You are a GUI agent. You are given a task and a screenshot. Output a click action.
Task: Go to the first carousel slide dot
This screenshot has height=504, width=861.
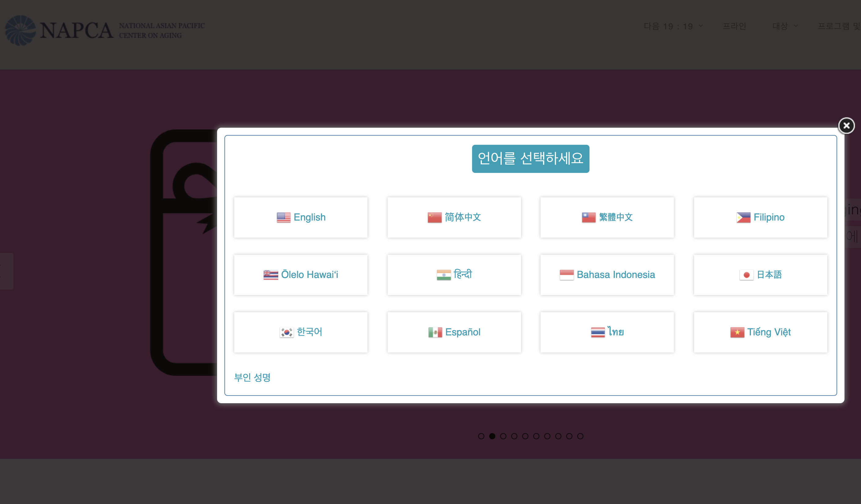(481, 436)
